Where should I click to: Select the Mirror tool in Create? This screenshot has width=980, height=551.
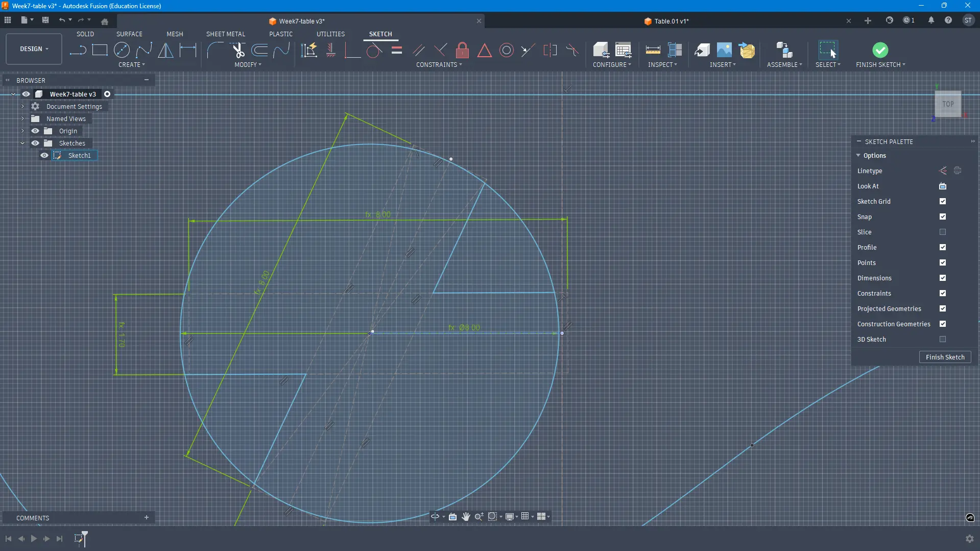pyautogui.click(x=165, y=50)
